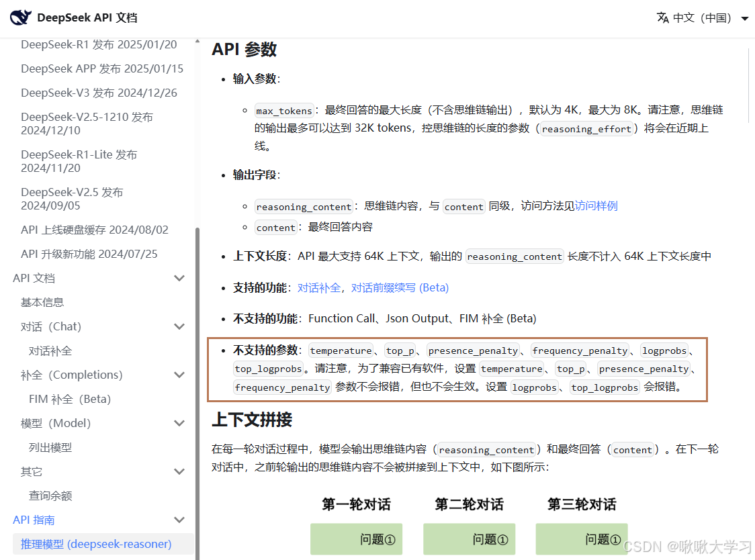Select the API 文档 sidebar category

pyautogui.click(x=34, y=278)
